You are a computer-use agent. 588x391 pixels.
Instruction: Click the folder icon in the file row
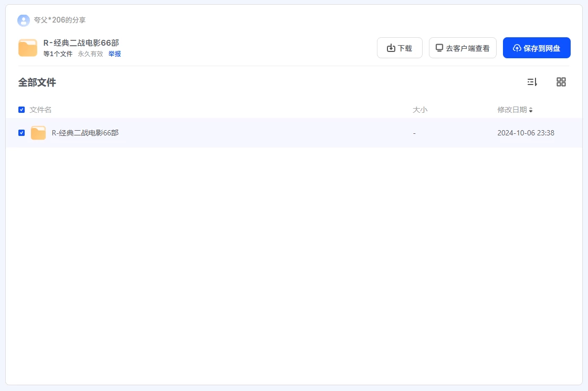point(38,133)
